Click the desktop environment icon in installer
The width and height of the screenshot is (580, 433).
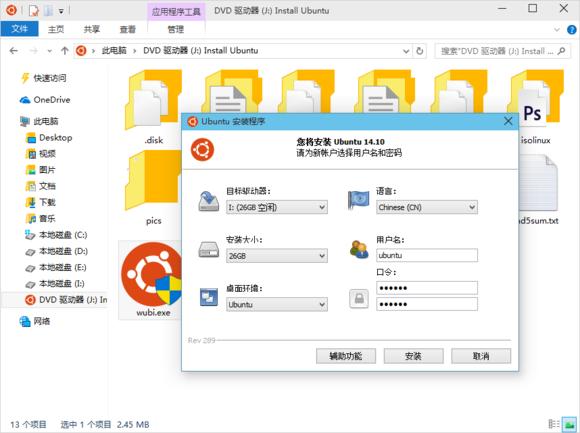[x=209, y=297]
